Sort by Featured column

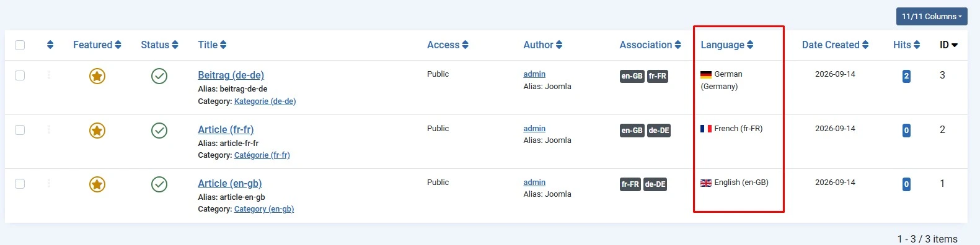coord(97,45)
